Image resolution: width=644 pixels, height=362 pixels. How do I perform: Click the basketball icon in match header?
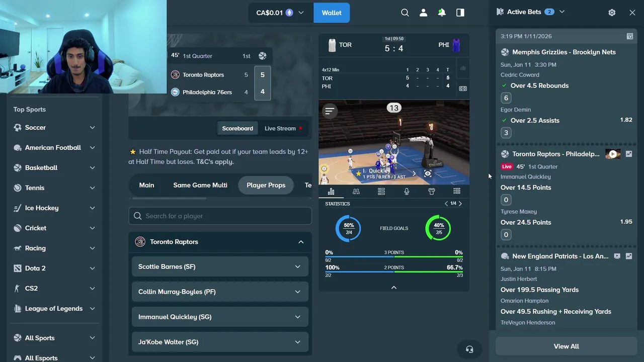pos(262,56)
